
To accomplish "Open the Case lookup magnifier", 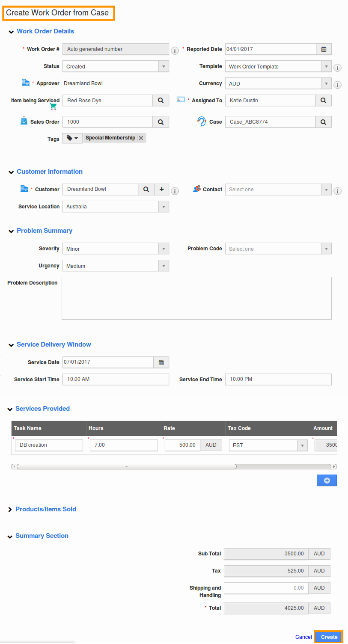I will tap(324, 122).
